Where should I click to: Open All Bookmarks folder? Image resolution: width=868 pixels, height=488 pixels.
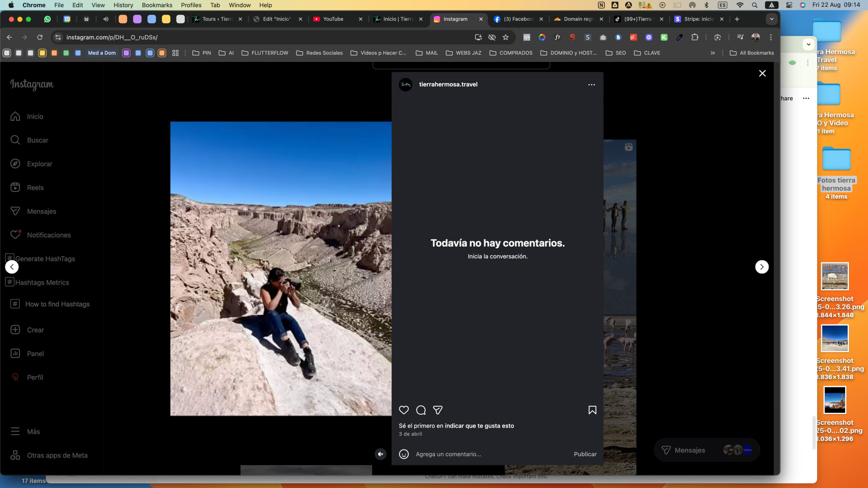point(752,53)
